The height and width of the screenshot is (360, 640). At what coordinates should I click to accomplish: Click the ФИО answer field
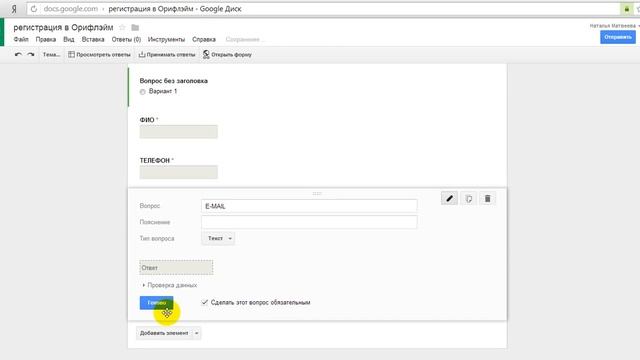(178, 131)
